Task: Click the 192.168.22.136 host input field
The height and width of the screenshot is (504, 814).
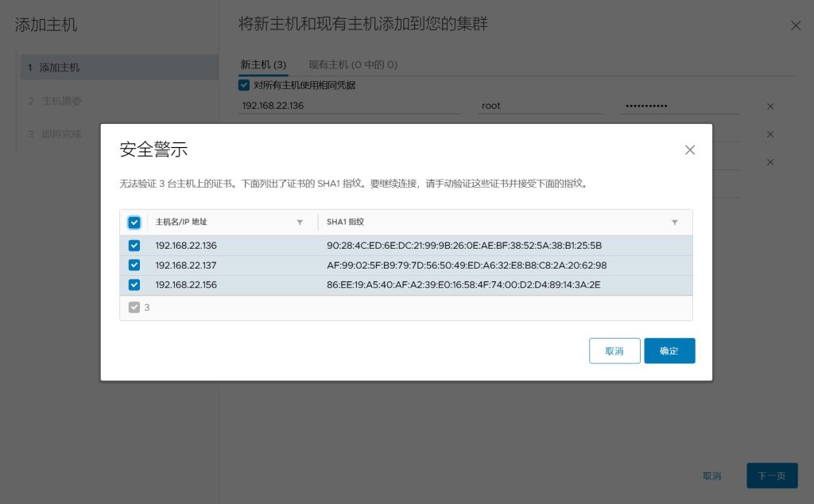Action: 349,106
